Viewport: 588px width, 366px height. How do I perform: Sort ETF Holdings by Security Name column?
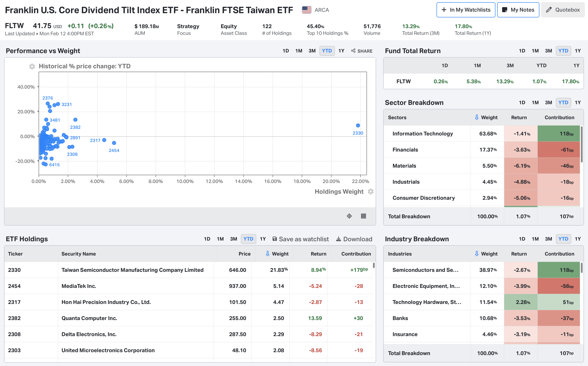[x=79, y=254]
